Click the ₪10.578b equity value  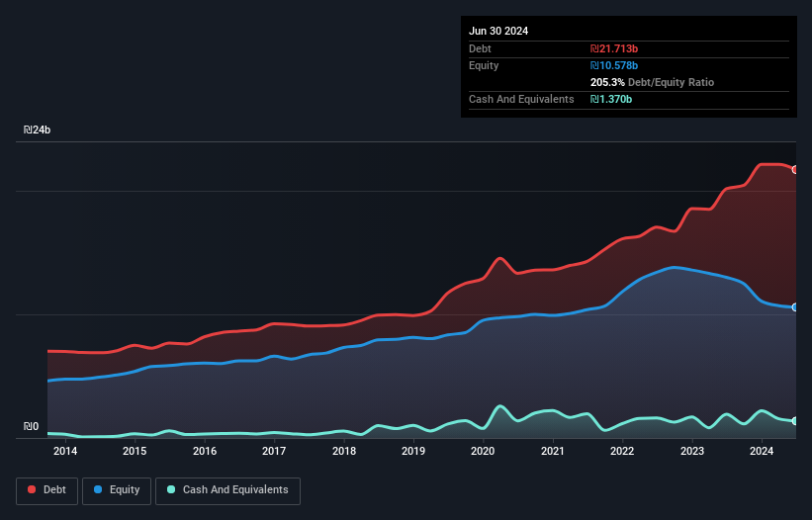coord(614,65)
